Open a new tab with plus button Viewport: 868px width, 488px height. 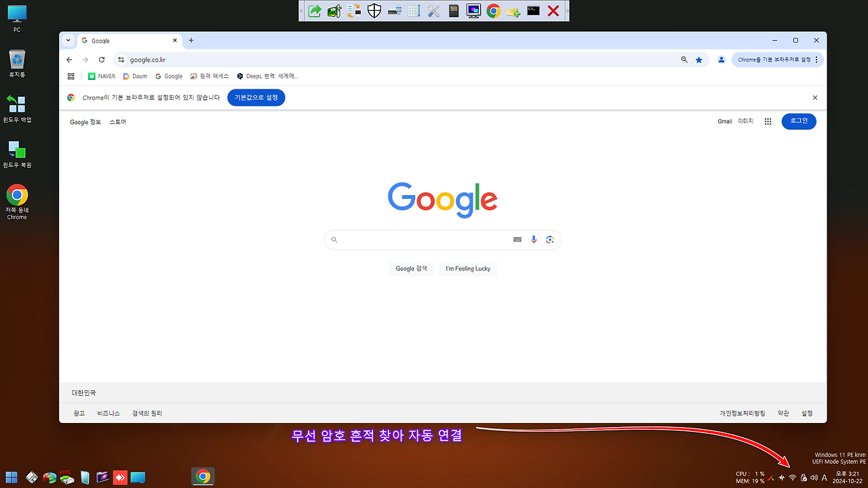pos(191,41)
